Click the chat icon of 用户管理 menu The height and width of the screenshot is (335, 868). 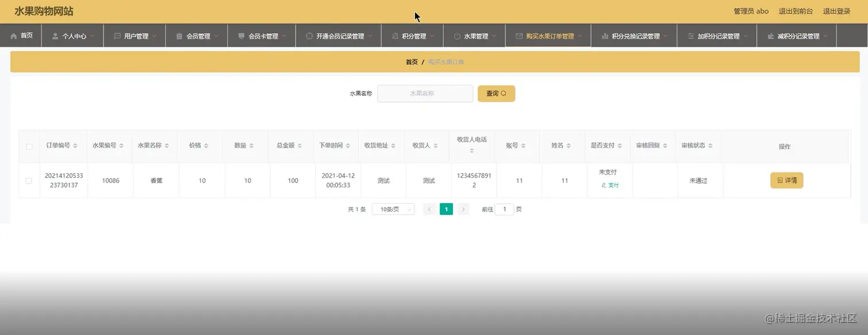point(117,36)
